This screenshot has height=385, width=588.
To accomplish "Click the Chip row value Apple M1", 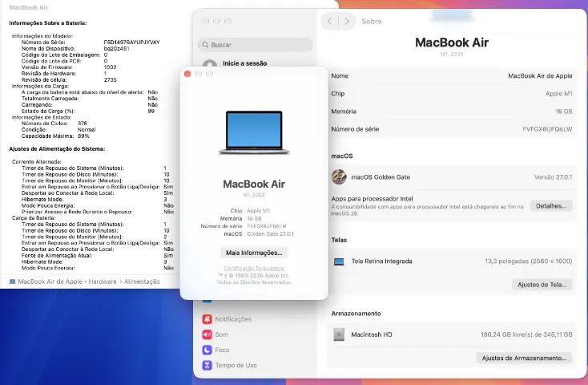I will click(x=558, y=94).
